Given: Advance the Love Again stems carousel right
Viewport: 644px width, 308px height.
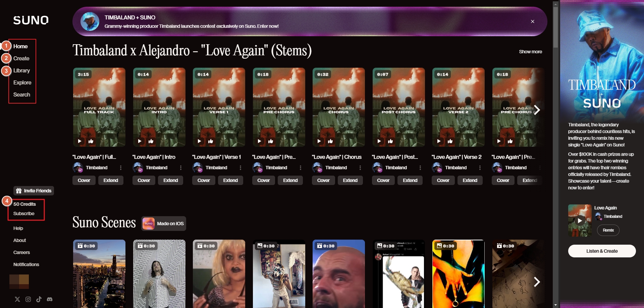Looking at the screenshot, I should click(x=537, y=110).
